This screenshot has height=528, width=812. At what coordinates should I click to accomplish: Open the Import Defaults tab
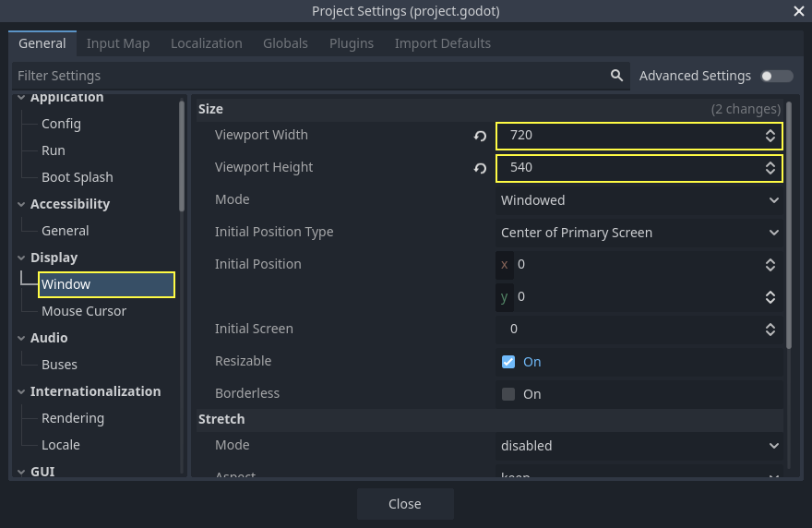pos(442,43)
